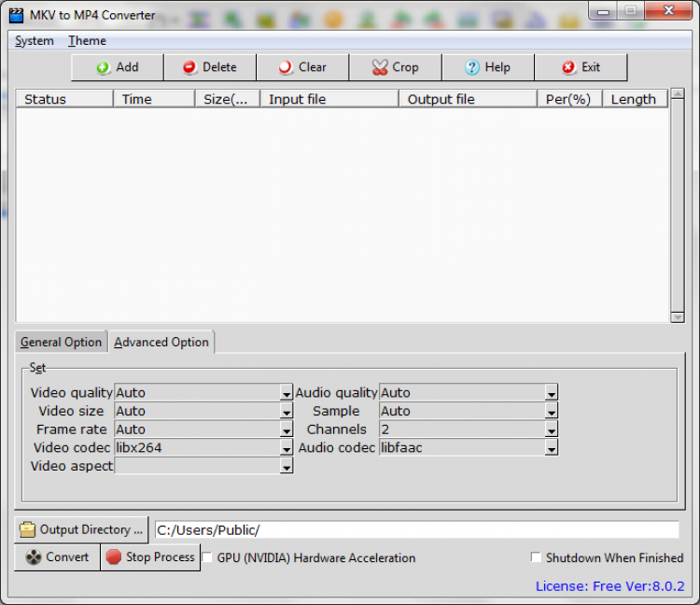The image size is (700, 605).
Task: Open the Crop tool with scissors icon
Action: coord(396,67)
